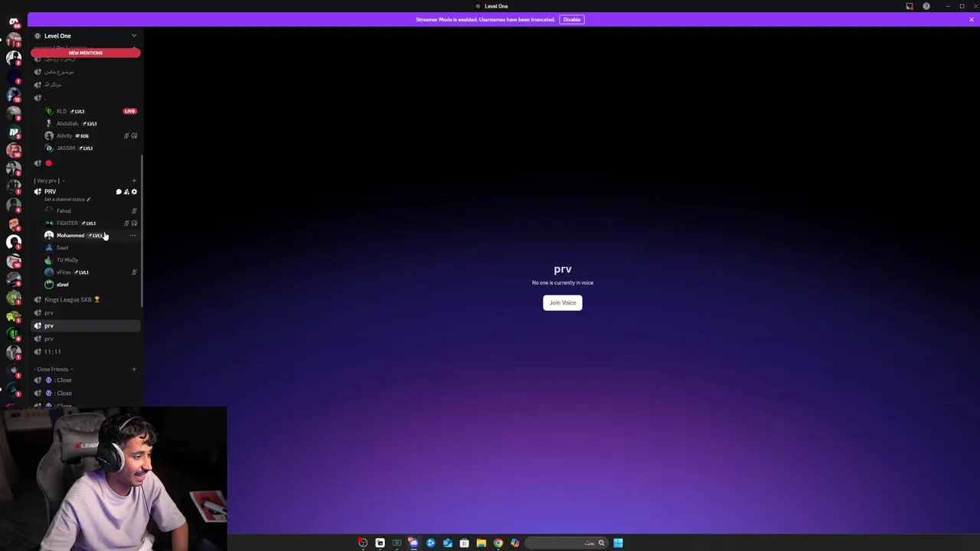Click the taskbar search box
This screenshot has height=551, width=980.
[x=567, y=543]
